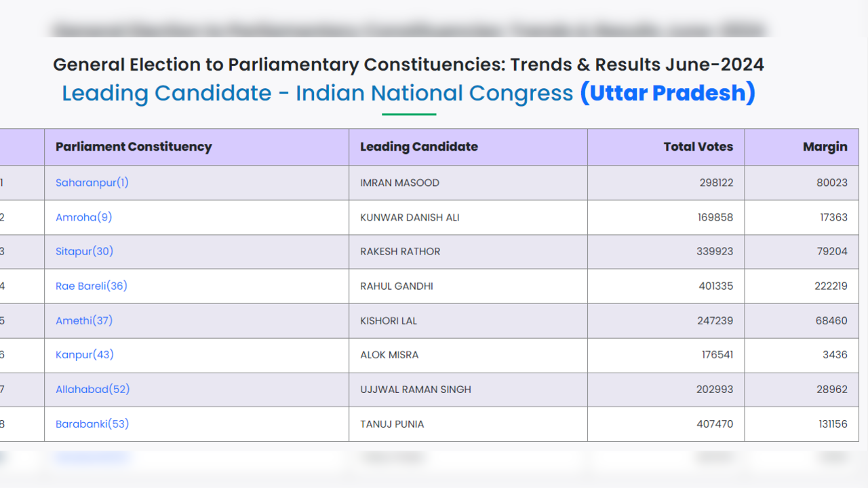Click the Sitapur(30) constituency link
The width and height of the screenshot is (868, 488).
85,251
